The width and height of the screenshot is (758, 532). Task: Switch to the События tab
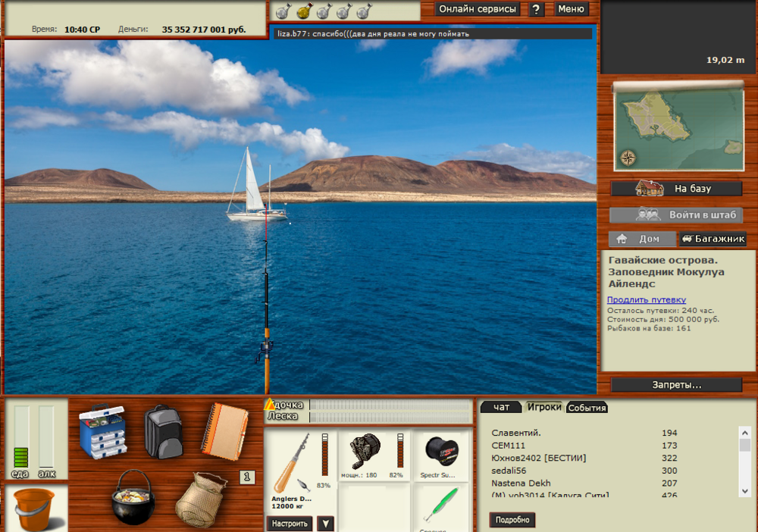(x=587, y=408)
